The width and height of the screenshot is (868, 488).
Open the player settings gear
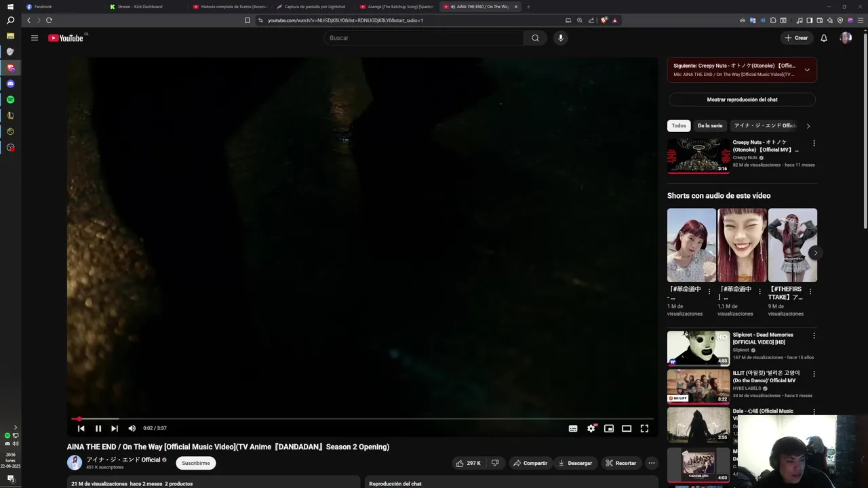pos(591,428)
